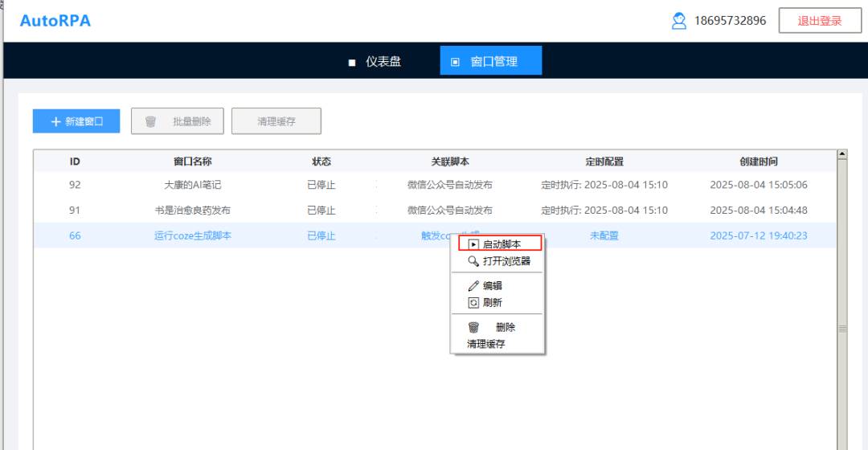Click the 创建时间 column header

pyautogui.click(x=759, y=162)
